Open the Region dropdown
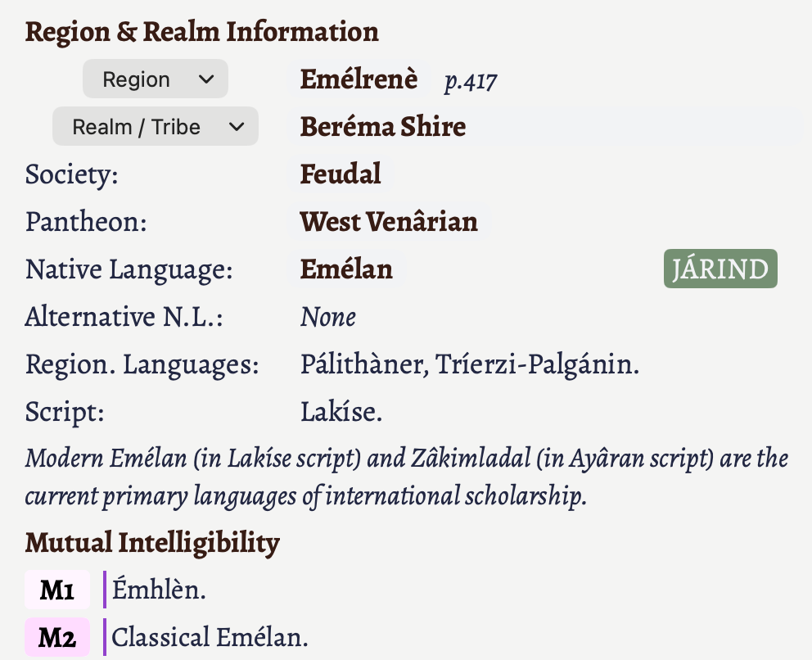The width and height of the screenshot is (812, 660). click(x=155, y=80)
